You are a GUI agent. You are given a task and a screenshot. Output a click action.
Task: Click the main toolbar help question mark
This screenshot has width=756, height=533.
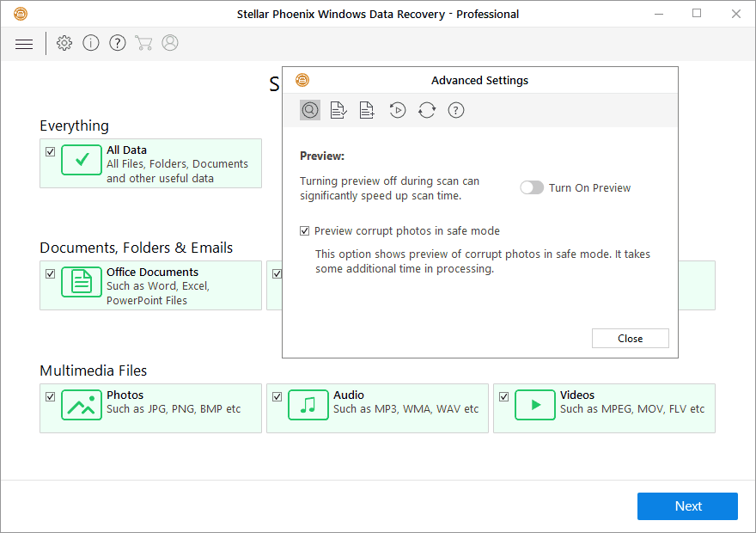click(x=118, y=43)
